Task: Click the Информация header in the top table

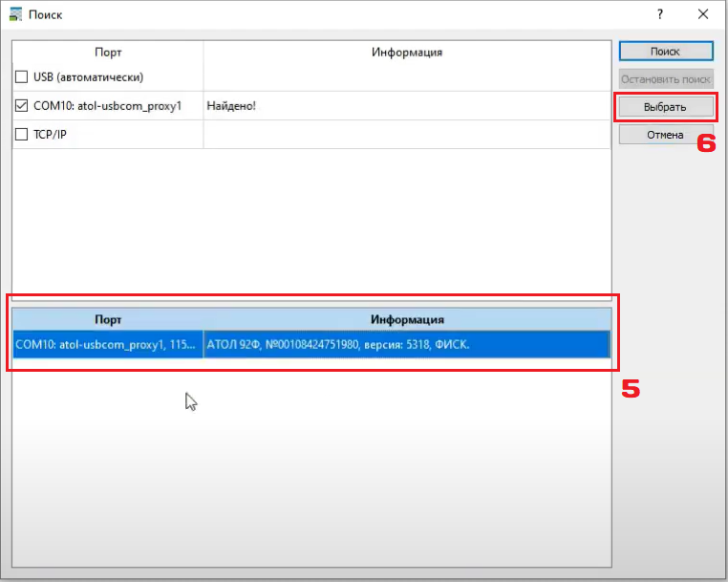Action: click(406, 52)
